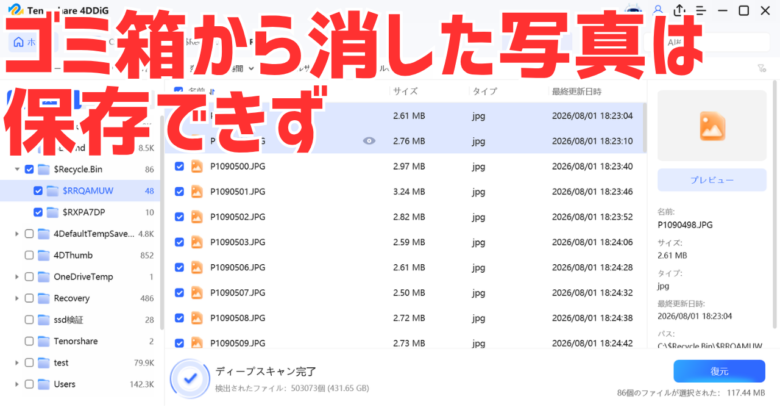Click the Tenorshare folder icon
The height and width of the screenshot is (410, 780).
[x=44, y=341]
